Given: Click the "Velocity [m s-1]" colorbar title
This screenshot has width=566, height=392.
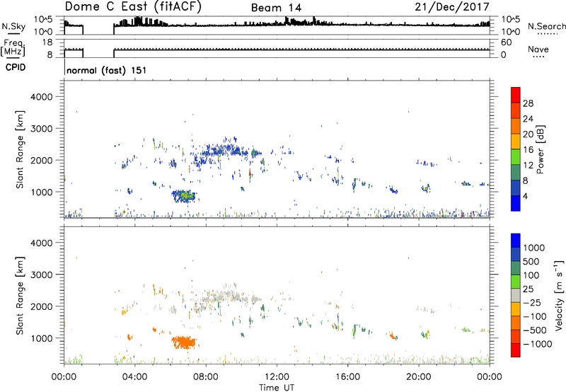Looking at the screenshot, I should 559,295.
